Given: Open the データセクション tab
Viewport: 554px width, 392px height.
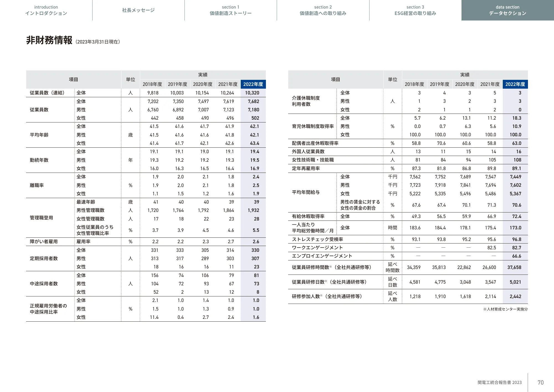Looking at the screenshot, I should coord(507,10).
